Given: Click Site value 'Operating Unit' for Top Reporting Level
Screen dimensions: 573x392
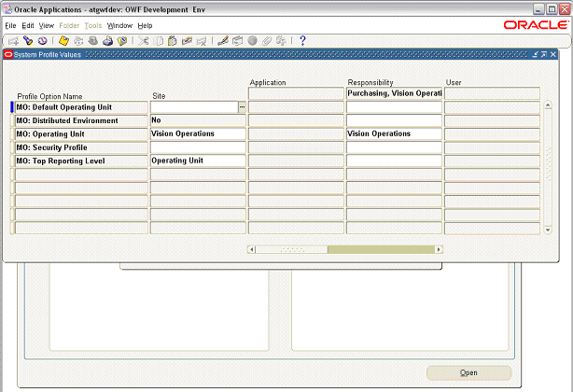Looking at the screenshot, I should pos(198,161).
